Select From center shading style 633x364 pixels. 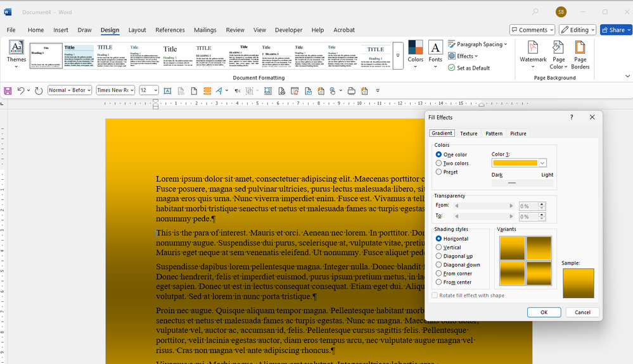click(439, 282)
